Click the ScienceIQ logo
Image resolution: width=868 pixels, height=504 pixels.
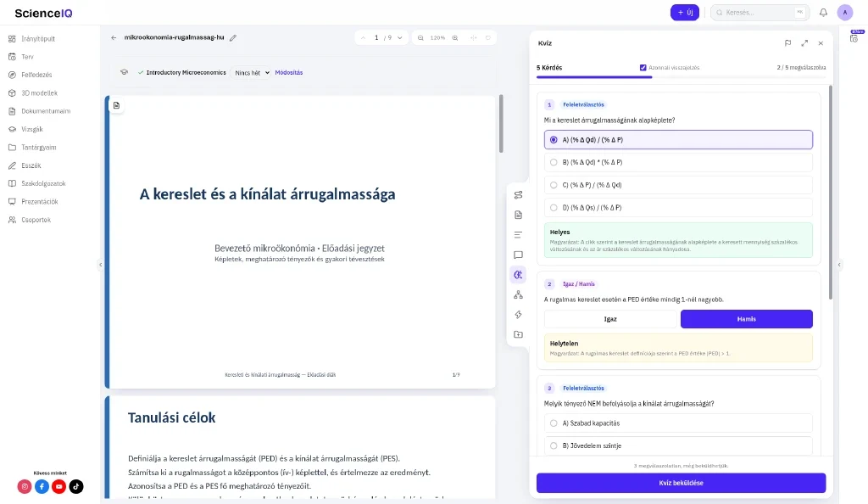(43, 13)
